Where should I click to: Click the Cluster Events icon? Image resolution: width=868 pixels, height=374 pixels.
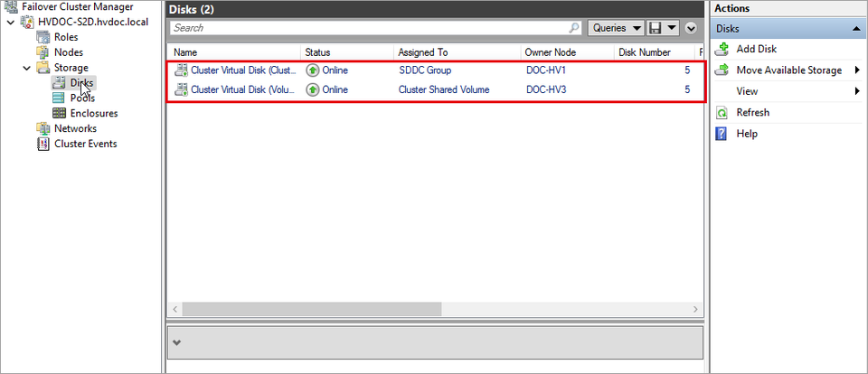pos(43,144)
